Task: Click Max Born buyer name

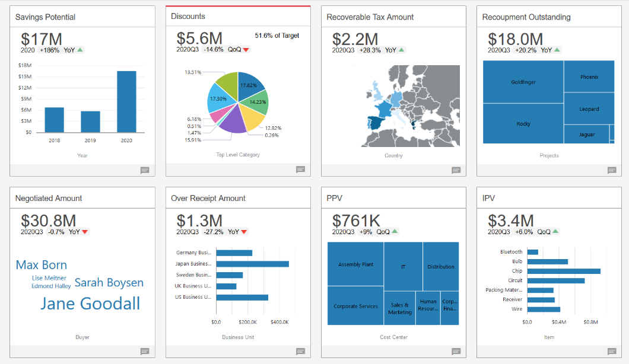Action: [x=42, y=265]
